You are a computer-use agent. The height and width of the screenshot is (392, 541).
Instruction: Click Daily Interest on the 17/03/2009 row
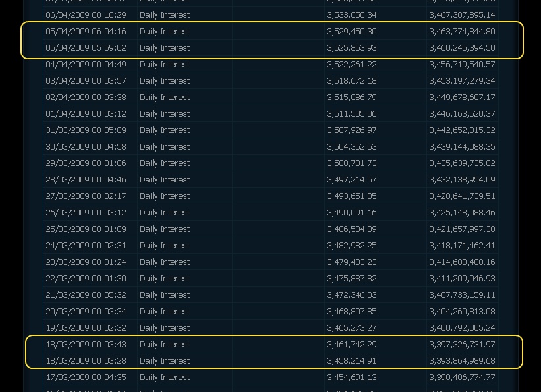[165, 378]
